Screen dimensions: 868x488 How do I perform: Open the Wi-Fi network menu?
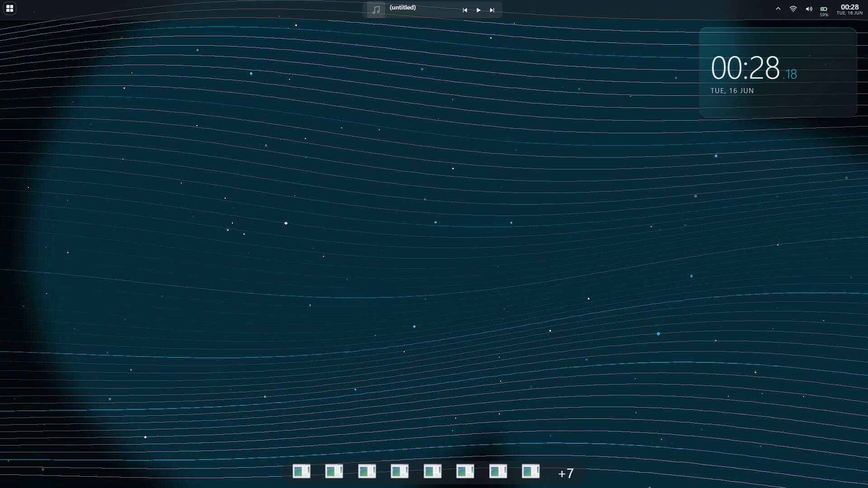click(x=793, y=9)
